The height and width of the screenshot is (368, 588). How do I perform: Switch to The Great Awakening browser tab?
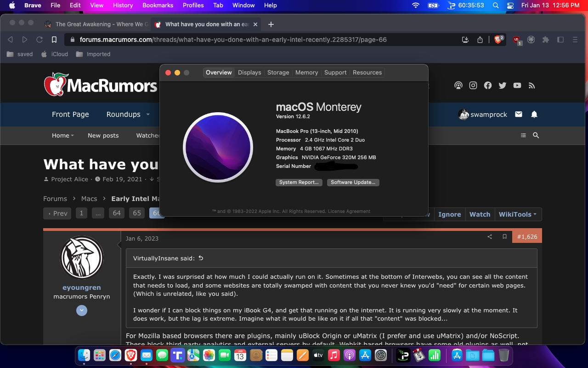point(96,24)
